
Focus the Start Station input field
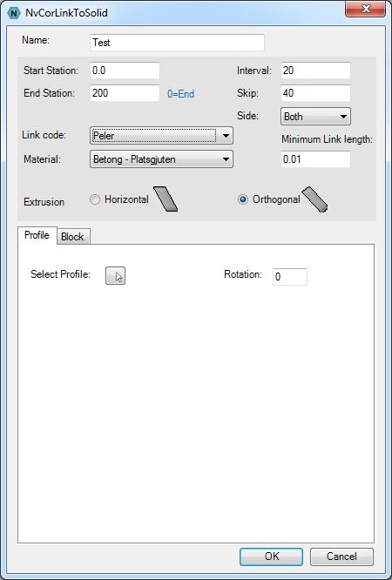point(125,71)
